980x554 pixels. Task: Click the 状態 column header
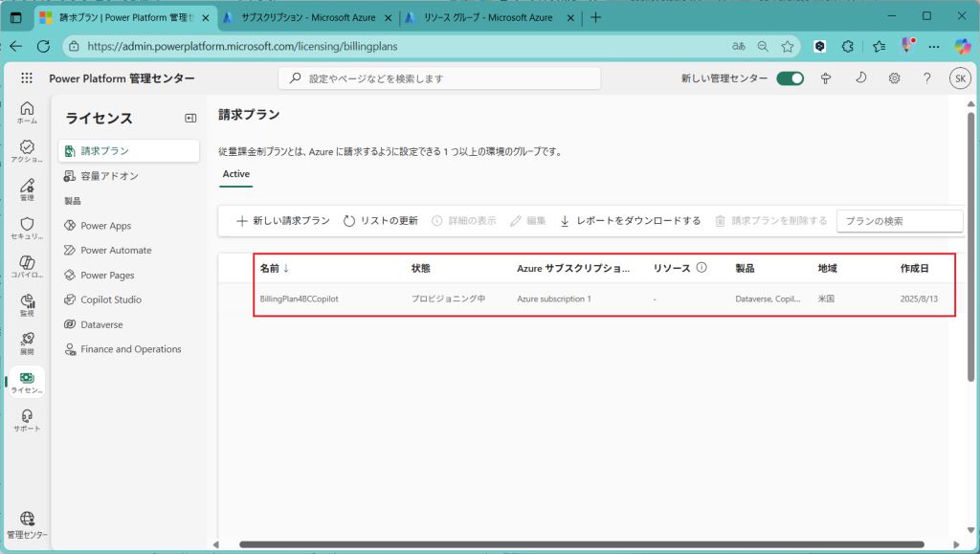[421, 268]
